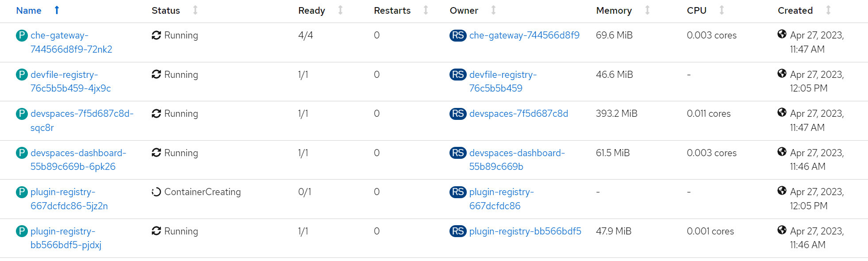Screen dimensions: 868x261
Task: Sort the table by Restarts sort icon
Action: click(426, 10)
